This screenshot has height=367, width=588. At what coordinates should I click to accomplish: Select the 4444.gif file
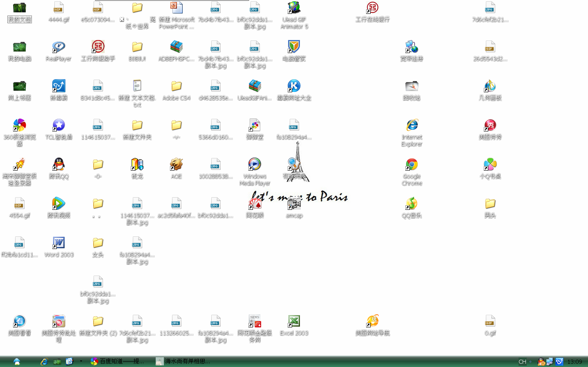point(59,8)
